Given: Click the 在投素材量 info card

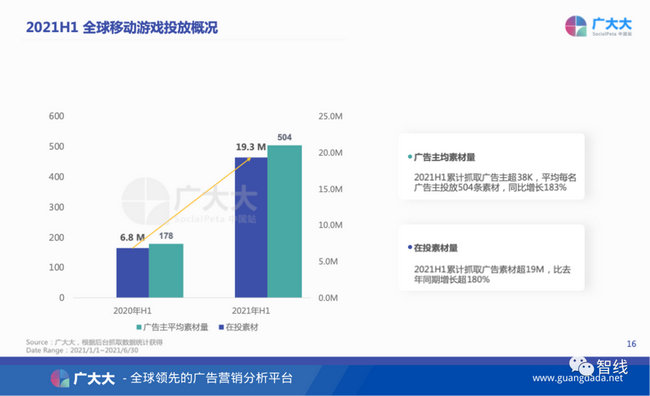Looking at the screenshot, I should [x=491, y=258].
